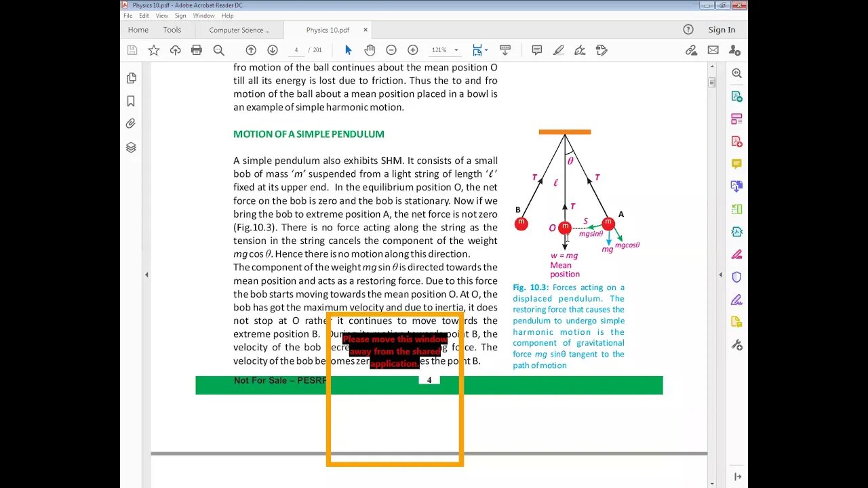
Task: Close the Physics 10.pdf tab
Action: click(x=366, y=30)
